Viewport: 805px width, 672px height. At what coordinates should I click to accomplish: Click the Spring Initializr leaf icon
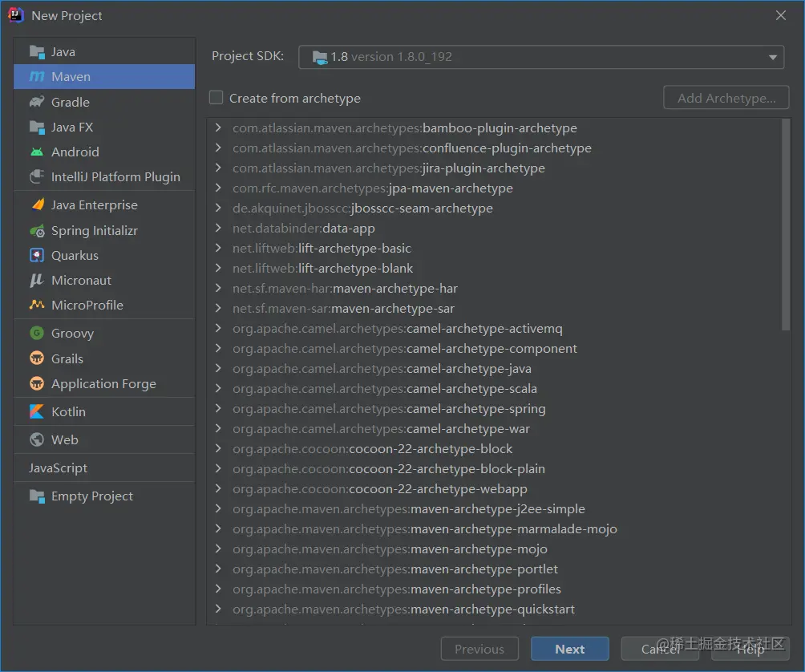(37, 231)
